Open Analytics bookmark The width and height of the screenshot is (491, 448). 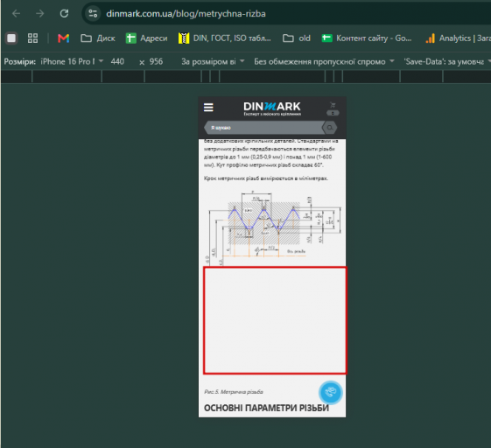pos(458,38)
